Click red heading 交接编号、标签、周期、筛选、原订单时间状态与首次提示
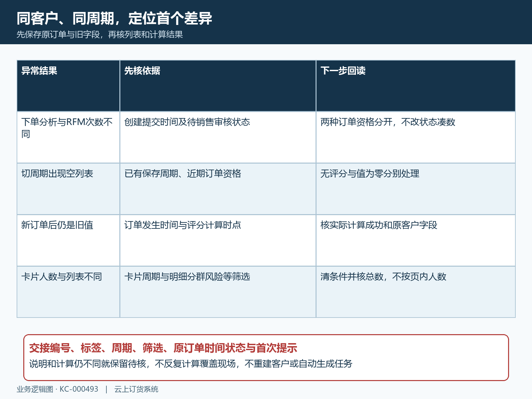The image size is (532, 399). 163,348
